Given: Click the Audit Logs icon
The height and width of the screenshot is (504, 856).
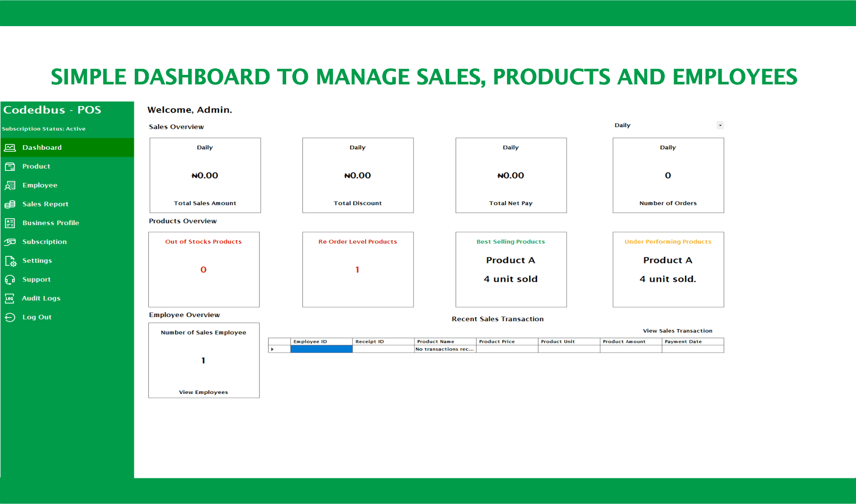Looking at the screenshot, I should pos(10,298).
